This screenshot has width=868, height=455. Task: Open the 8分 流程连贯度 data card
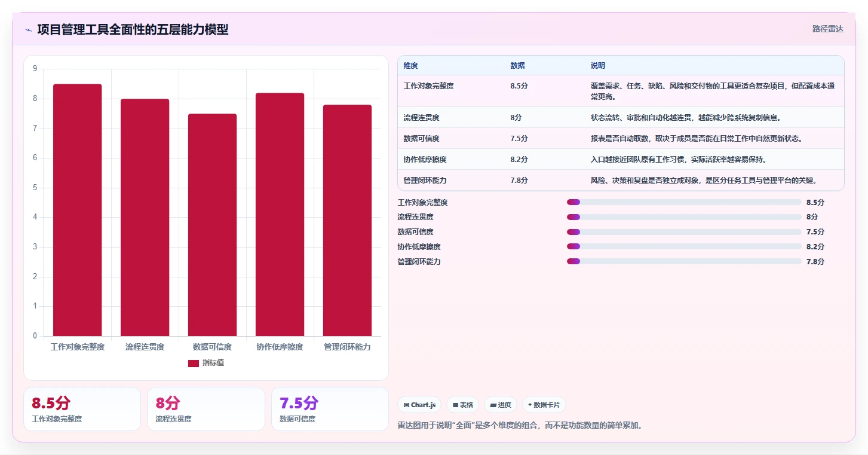click(x=206, y=409)
